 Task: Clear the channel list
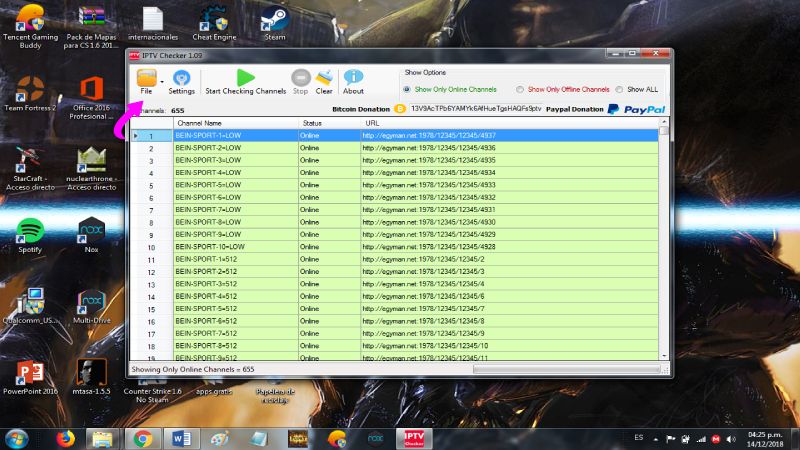point(324,82)
